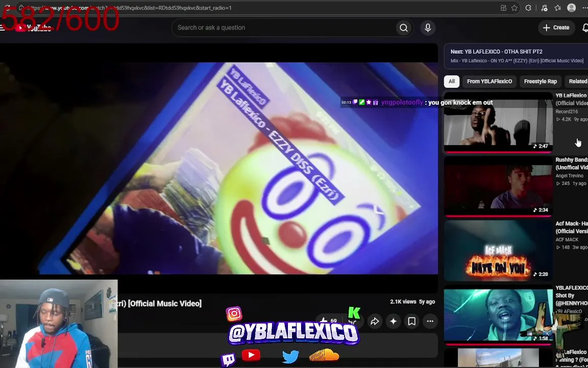Click the browser address bar URL

tap(129, 8)
